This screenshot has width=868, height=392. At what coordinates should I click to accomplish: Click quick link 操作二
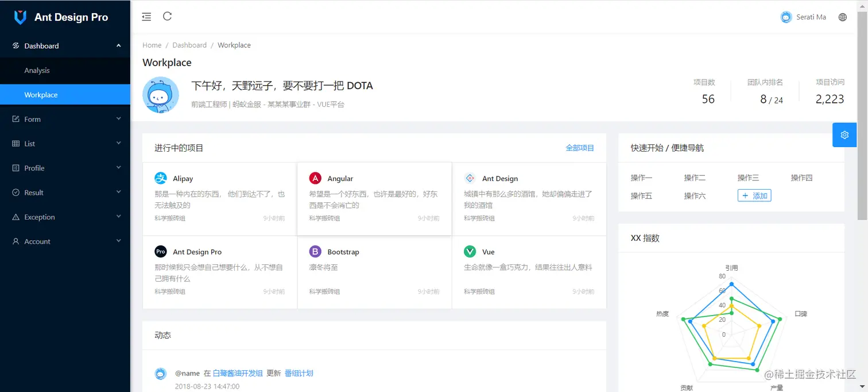[695, 178]
